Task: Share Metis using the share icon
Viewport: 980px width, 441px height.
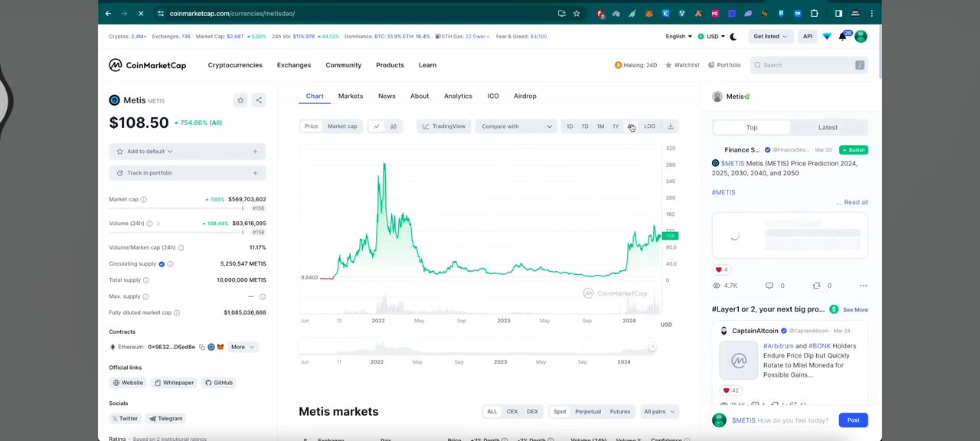Action: (x=259, y=100)
